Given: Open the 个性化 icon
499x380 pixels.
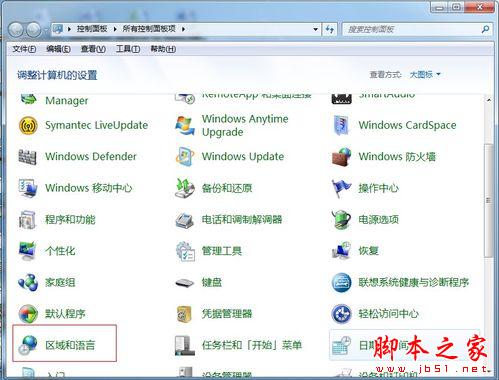Looking at the screenshot, I should click(x=28, y=251).
